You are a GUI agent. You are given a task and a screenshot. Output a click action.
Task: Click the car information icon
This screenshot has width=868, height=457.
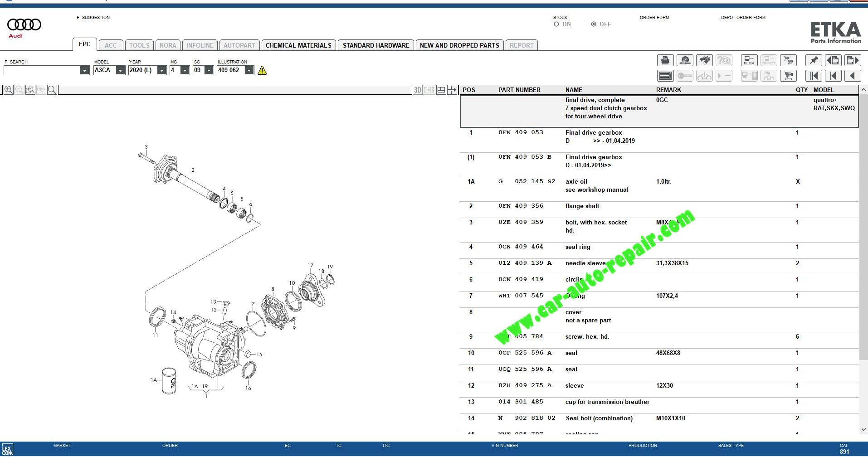coord(704,76)
